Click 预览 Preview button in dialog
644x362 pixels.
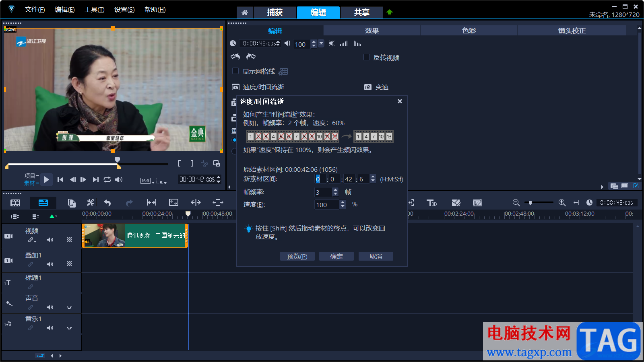[297, 256]
